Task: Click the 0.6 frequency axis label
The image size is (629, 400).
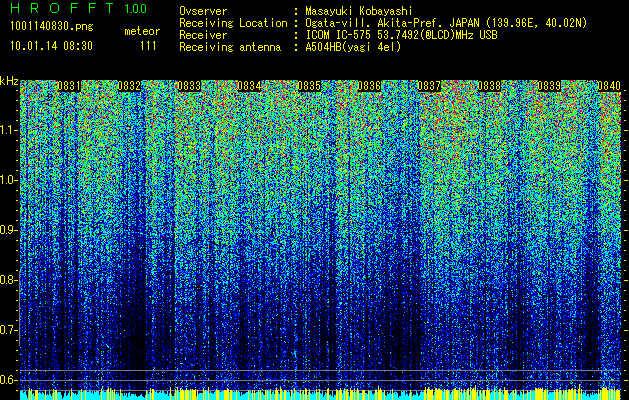Action: pyautogui.click(x=8, y=380)
